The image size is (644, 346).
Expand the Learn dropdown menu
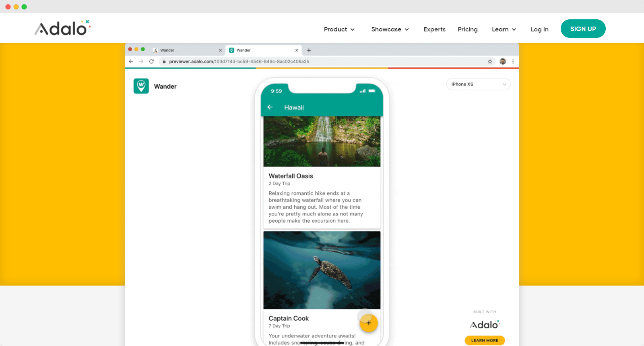(504, 29)
